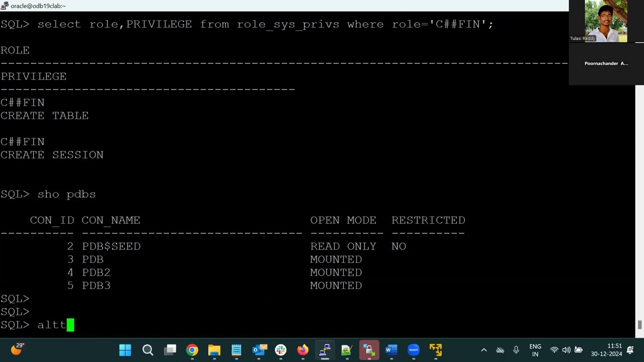Open the weather widget showing 29°
The height and width of the screenshot is (362, 644).
(17, 349)
